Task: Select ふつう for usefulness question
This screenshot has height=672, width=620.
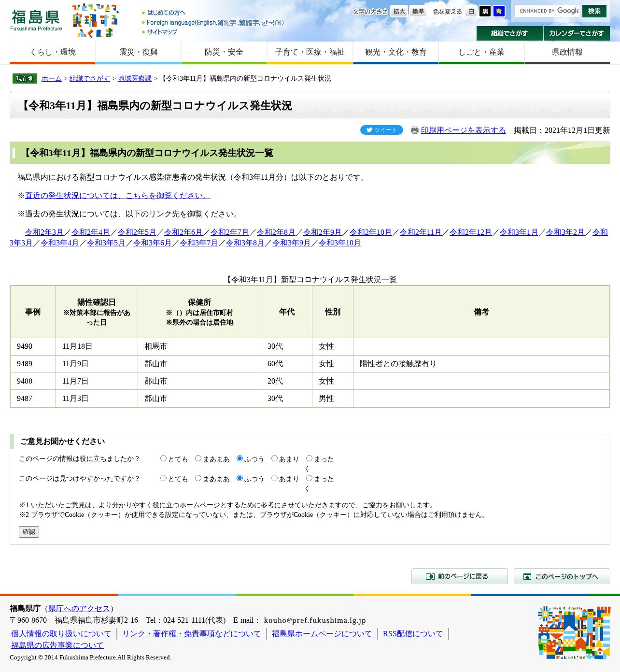Action: point(240,458)
